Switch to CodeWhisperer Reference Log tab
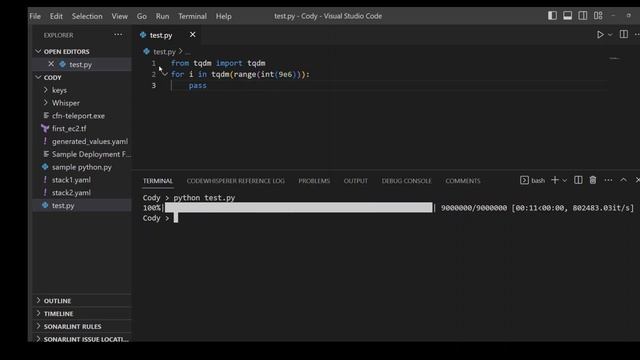 [236, 181]
